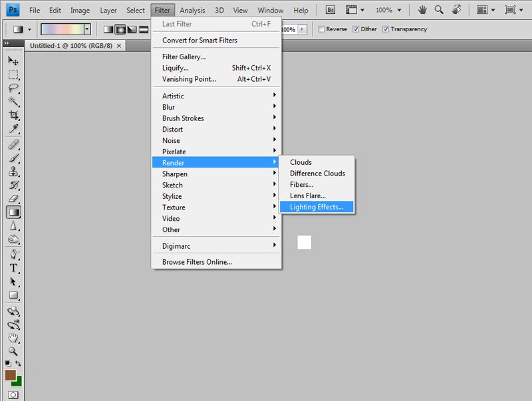Click the green background color swatch
This screenshot has height=401, width=532.
tap(18, 382)
